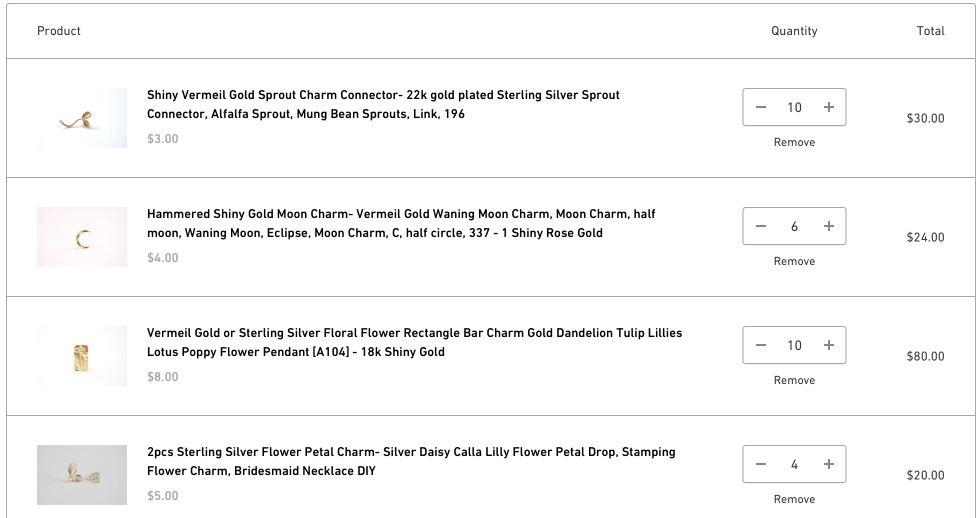Viewport: 979px width, 518px height.
Task: Decrease quantity of Sprout Charm Connector
Action: click(761, 107)
